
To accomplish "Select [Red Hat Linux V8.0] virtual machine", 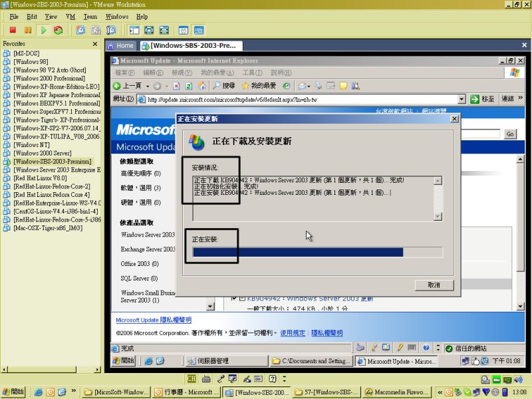I will [40, 178].
